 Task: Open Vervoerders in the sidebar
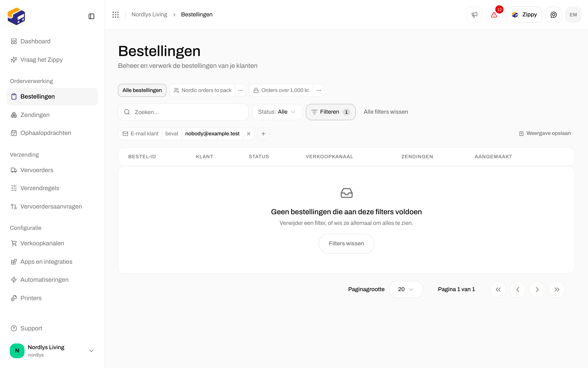pyautogui.click(x=52, y=170)
